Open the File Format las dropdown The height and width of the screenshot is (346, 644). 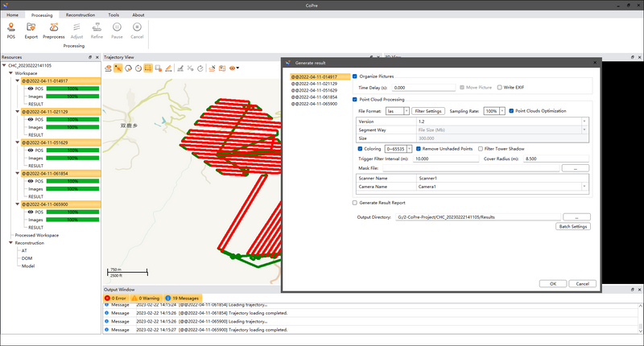[406, 111]
